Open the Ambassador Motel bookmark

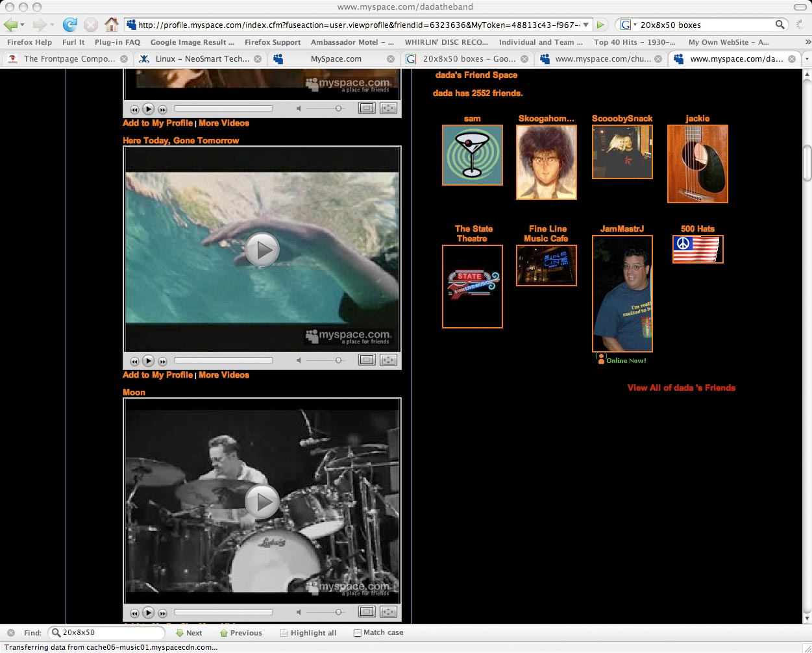[352, 42]
